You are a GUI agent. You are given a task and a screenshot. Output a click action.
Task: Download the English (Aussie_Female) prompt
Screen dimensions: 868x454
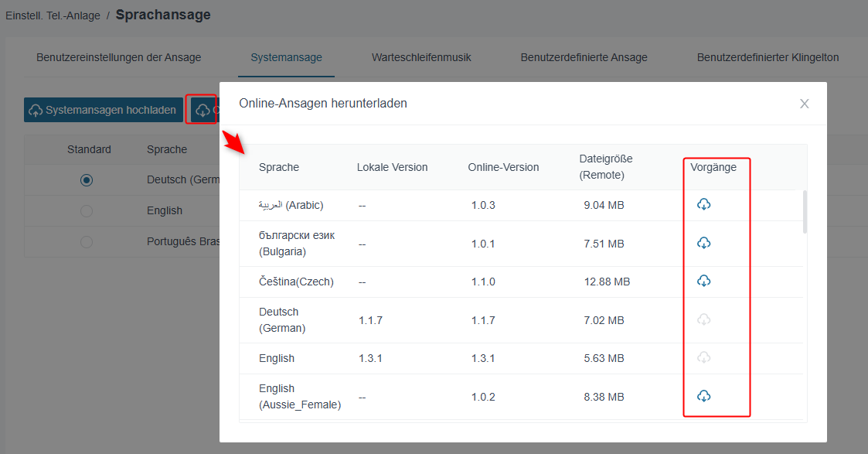pyautogui.click(x=703, y=396)
